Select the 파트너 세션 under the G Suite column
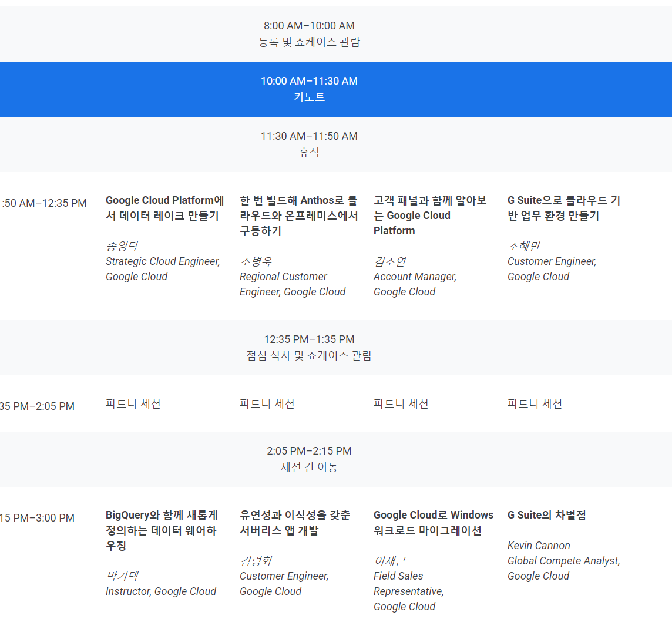The image size is (672, 619). pos(535,404)
